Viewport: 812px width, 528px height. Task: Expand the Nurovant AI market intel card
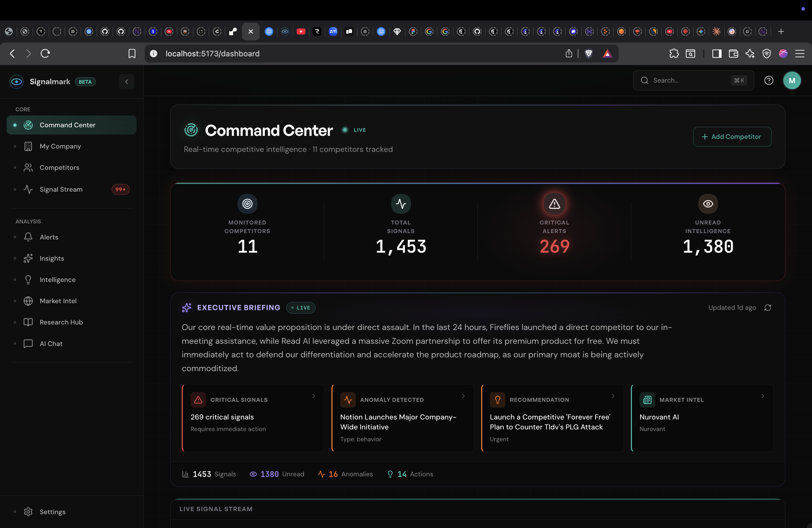tap(763, 396)
